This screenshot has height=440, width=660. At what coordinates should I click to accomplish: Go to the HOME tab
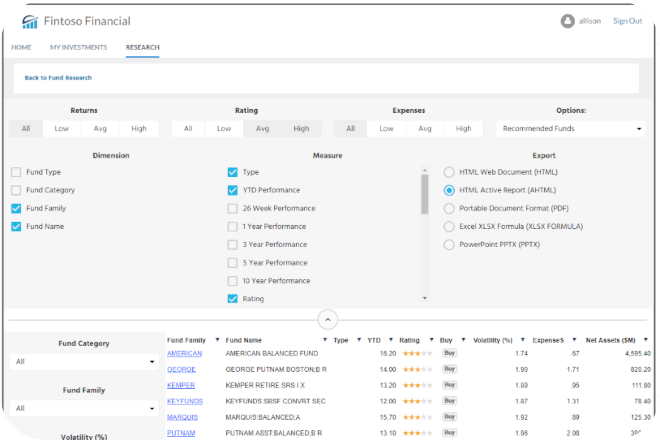pyautogui.click(x=21, y=47)
